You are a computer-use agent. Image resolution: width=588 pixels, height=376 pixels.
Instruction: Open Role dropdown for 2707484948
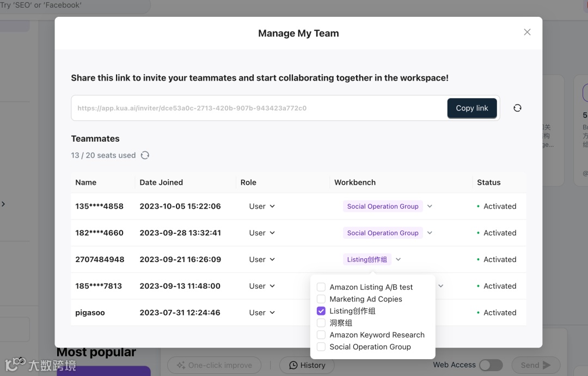(x=262, y=260)
